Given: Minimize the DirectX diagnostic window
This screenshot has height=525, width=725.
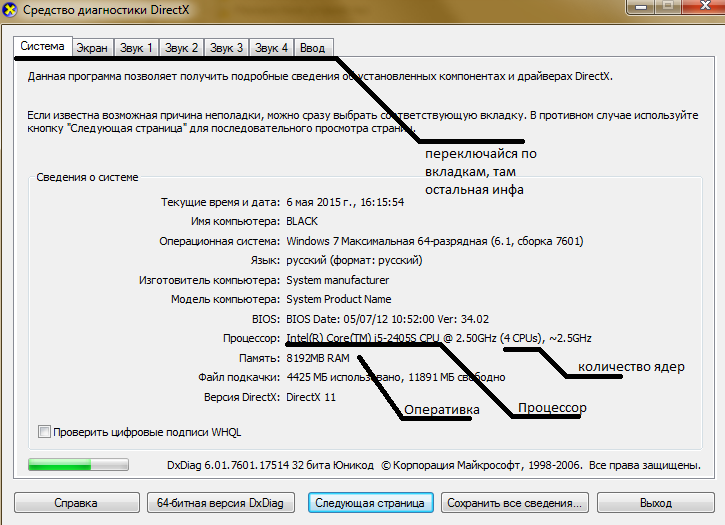Looking at the screenshot, I should (x=640, y=6).
